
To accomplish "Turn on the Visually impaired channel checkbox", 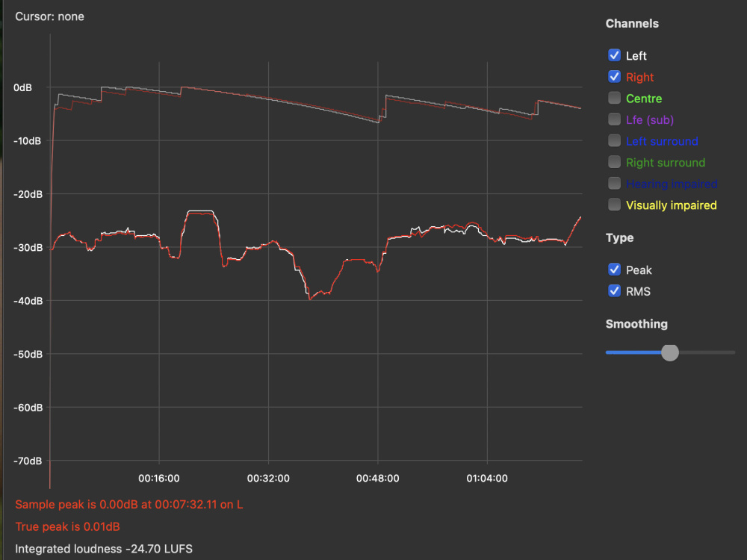I will tap(614, 205).
